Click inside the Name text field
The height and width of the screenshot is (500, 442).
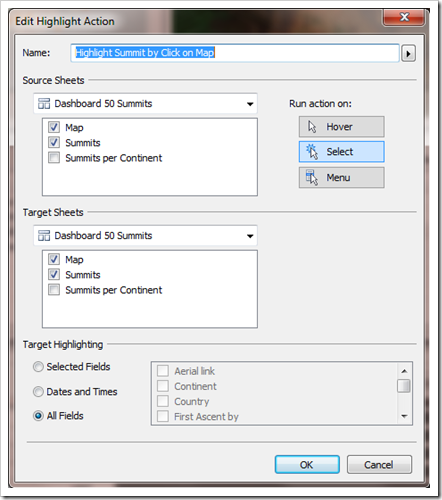tap(235, 53)
